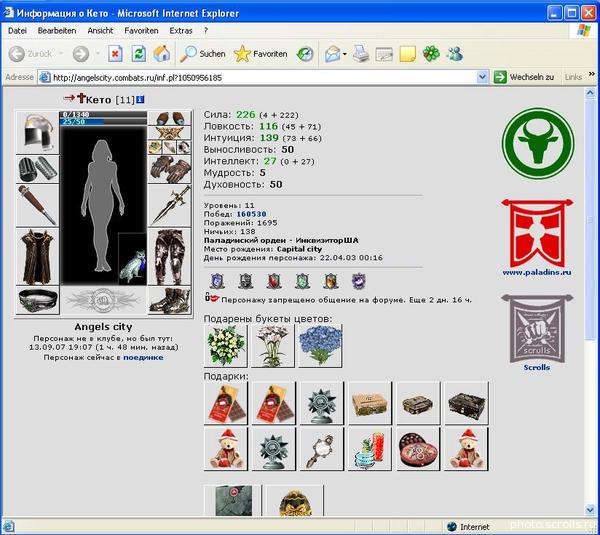This screenshot has height=535, width=600.
Task: View the fur armor vest item
Action: pos(38,257)
